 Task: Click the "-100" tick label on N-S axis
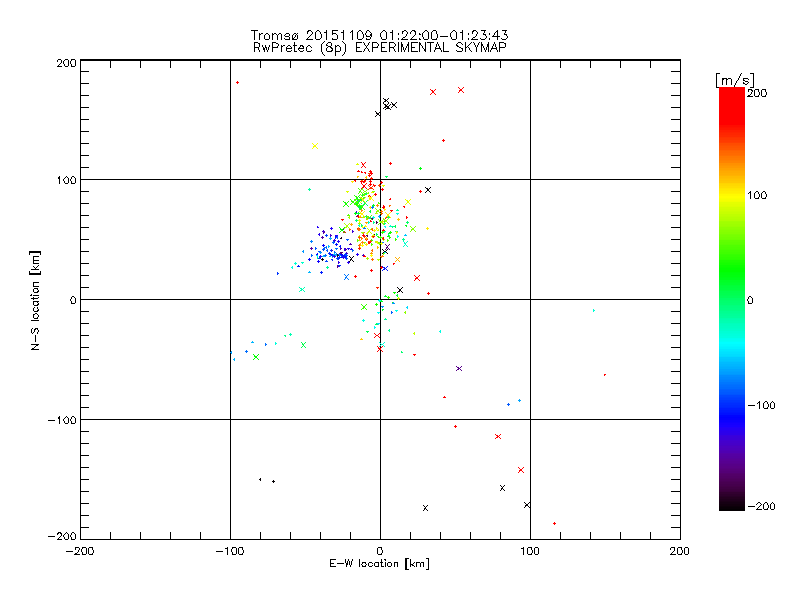point(62,420)
